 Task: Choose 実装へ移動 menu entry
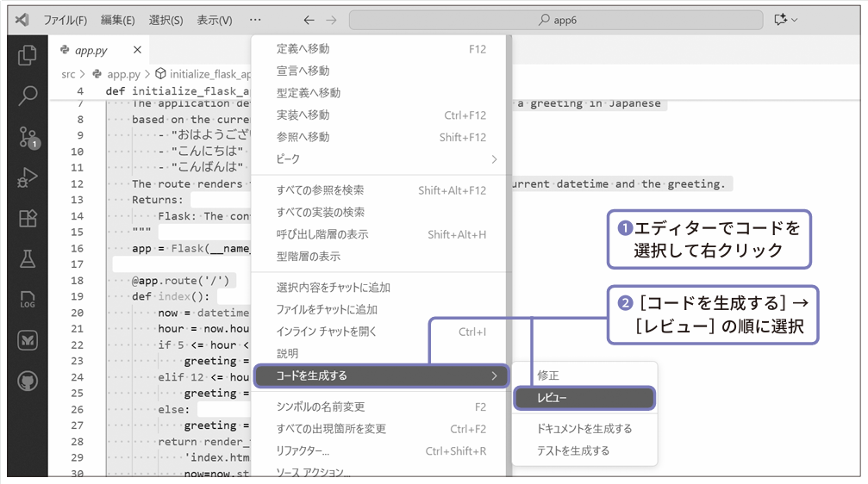pyautogui.click(x=381, y=115)
